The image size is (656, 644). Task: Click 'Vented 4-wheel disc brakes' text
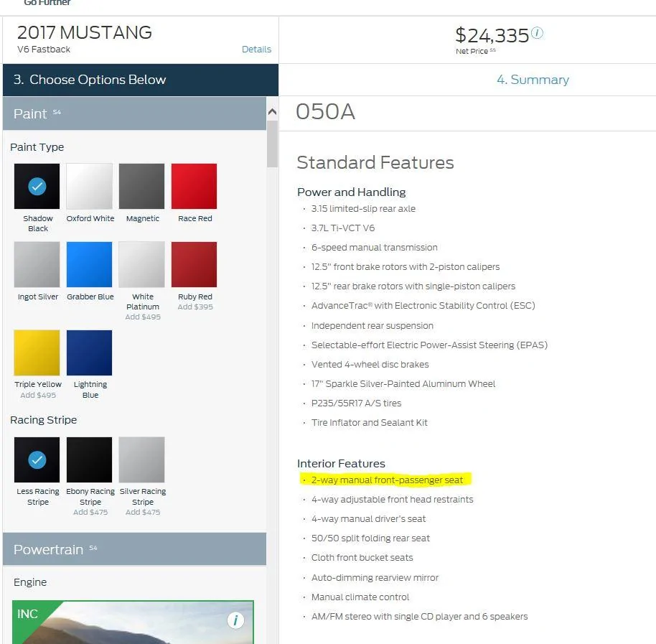(x=370, y=365)
